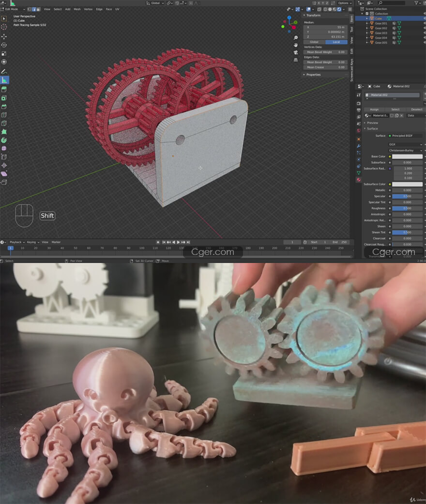The width and height of the screenshot is (426, 504).
Task: Open the Add menu
Action: 68,9
